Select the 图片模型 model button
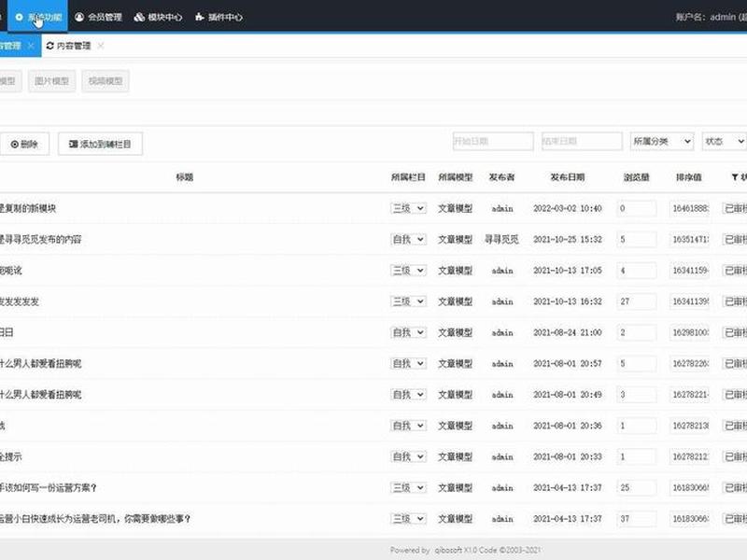The image size is (747, 560). 52,81
